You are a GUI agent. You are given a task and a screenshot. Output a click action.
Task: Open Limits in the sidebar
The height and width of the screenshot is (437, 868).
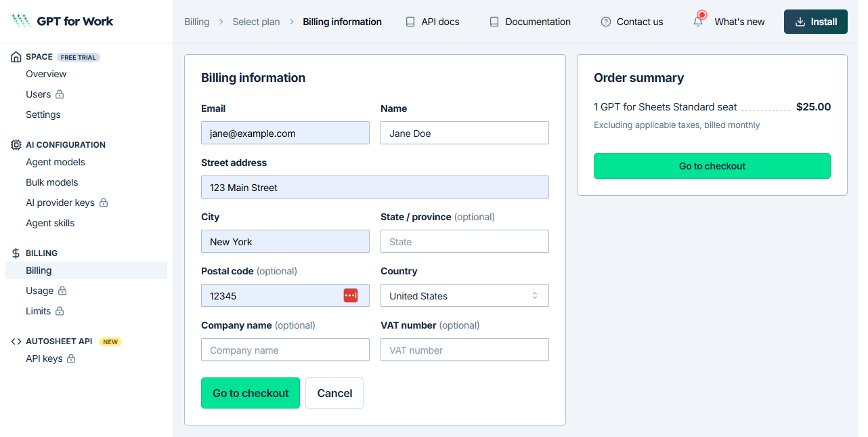pyautogui.click(x=39, y=311)
